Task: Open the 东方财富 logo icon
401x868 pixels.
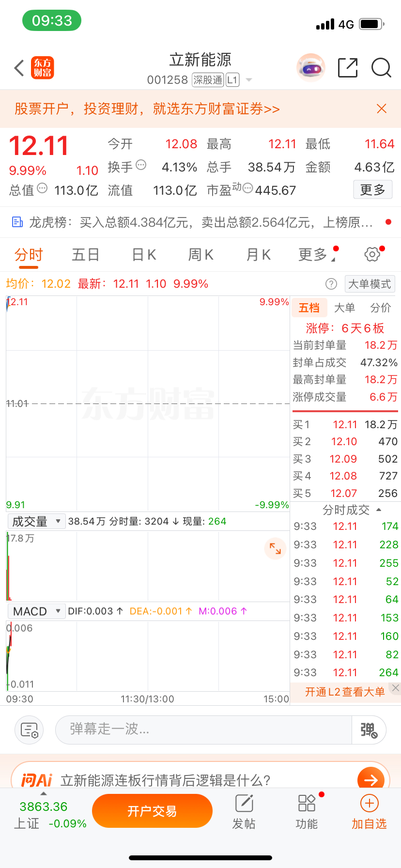Action: pos(43,68)
